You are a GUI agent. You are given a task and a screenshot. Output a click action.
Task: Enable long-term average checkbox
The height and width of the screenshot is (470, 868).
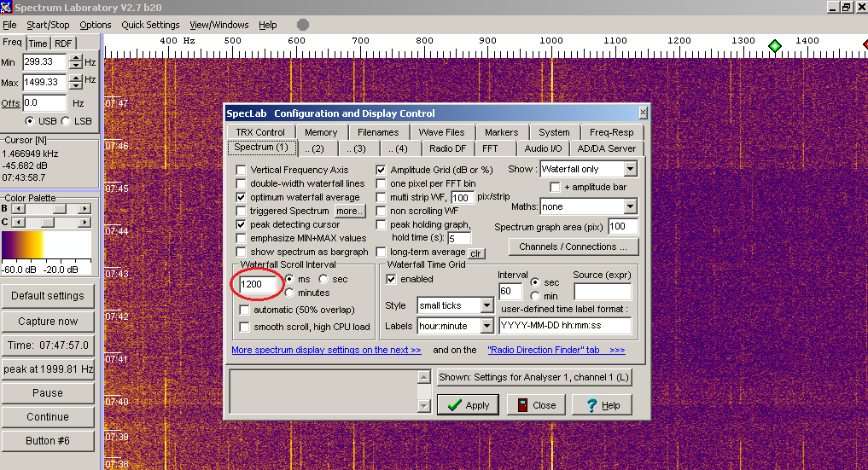tap(381, 252)
